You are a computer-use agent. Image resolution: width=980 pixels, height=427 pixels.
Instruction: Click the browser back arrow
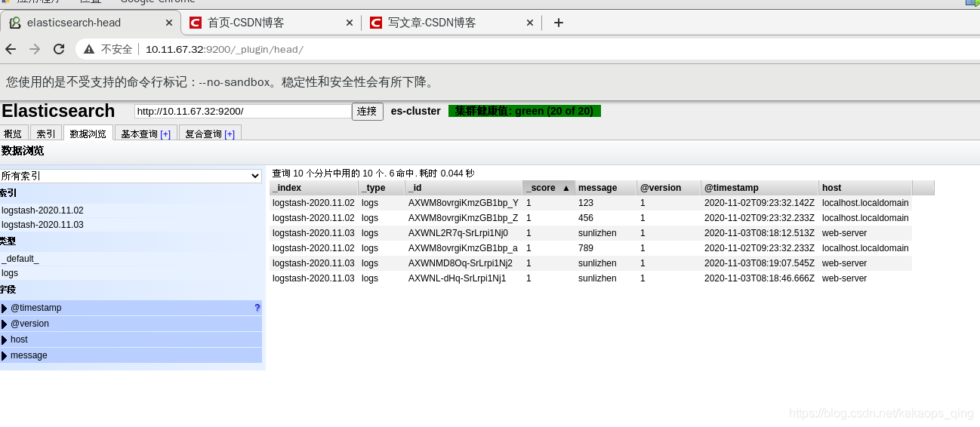tap(11, 49)
